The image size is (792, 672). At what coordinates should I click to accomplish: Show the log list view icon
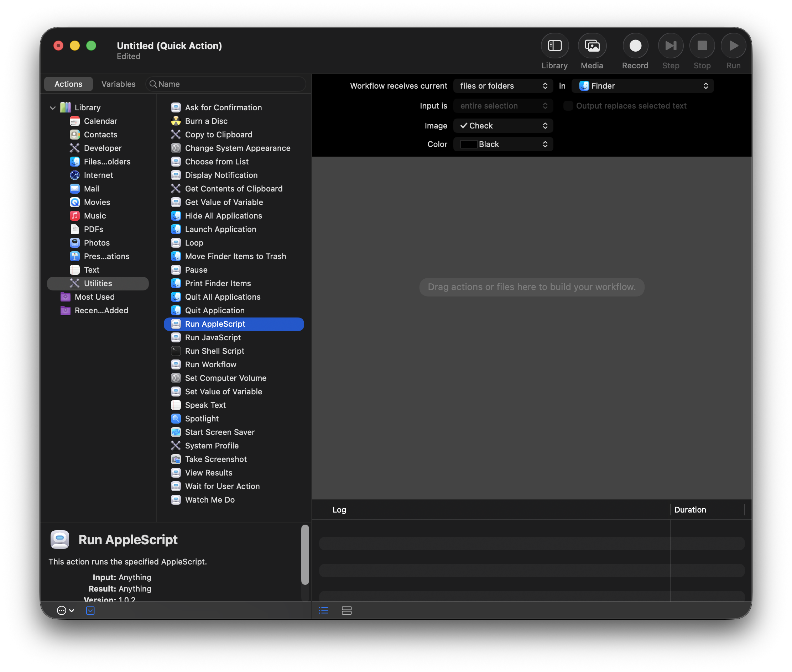pos(324,611)
